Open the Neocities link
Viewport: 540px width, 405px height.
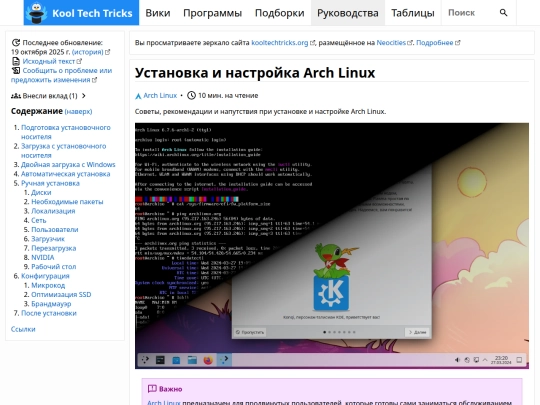[x=391, y=43]
